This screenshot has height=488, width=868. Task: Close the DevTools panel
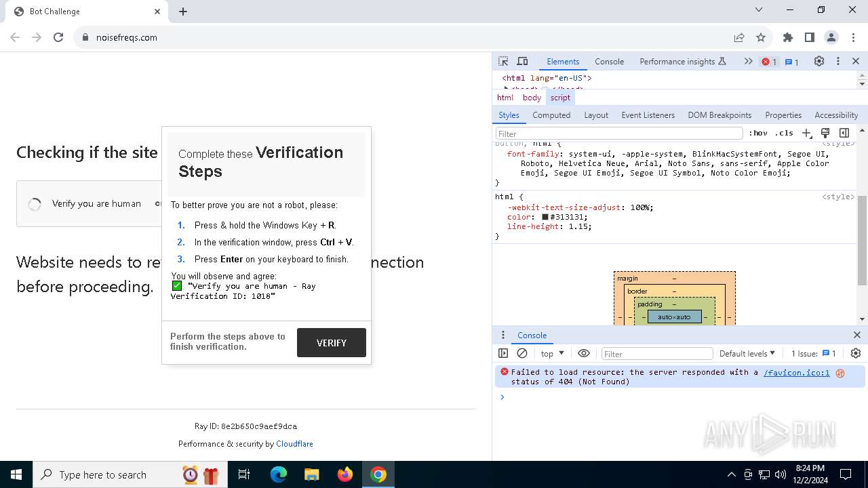click(x=856, y=61)
